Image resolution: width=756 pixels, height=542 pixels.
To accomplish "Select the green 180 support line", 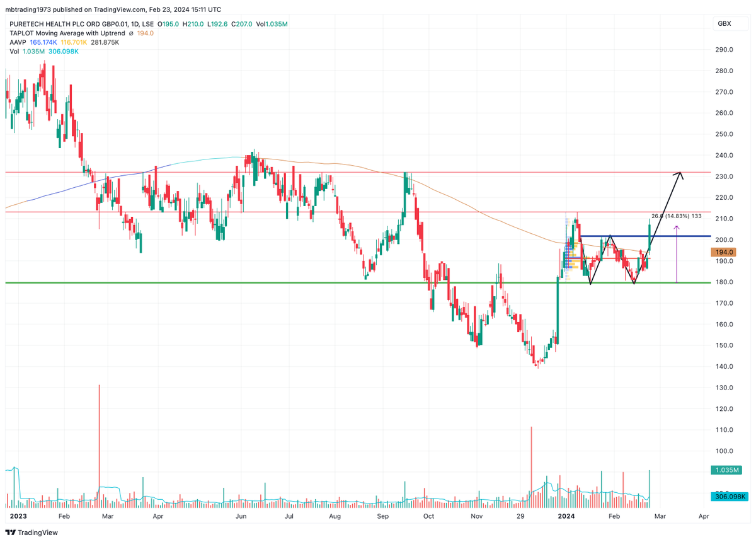I will point(252,282).
